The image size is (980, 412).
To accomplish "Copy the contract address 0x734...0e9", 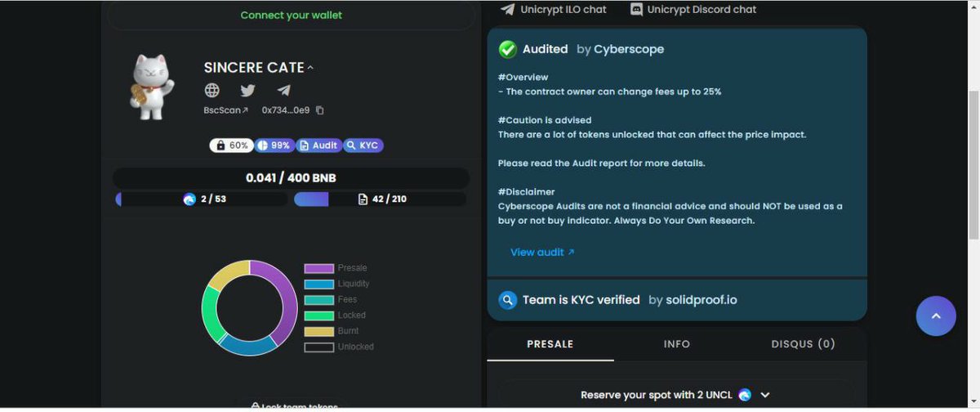I will [x=320, y=110].
